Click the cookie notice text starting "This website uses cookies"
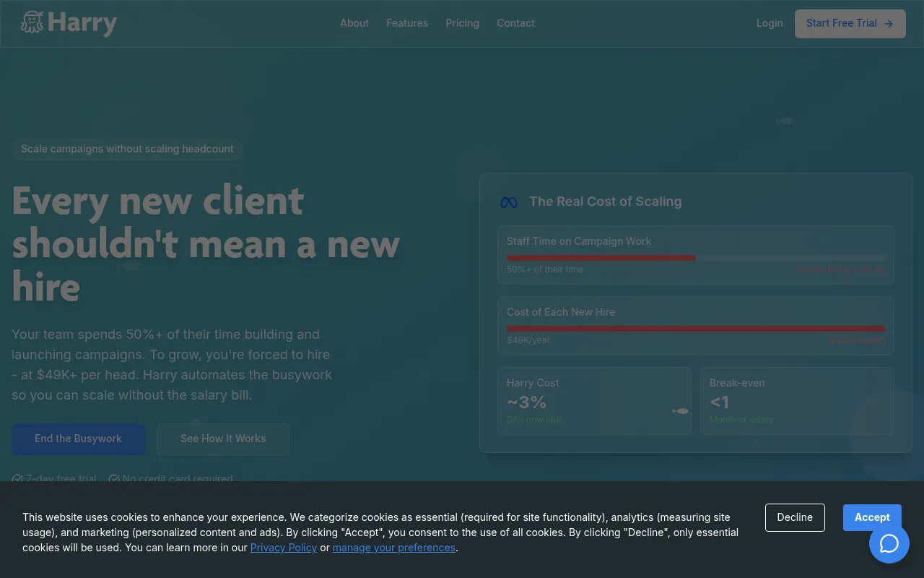This screenshot has width=924, height=578. click(x=380, y=532)
